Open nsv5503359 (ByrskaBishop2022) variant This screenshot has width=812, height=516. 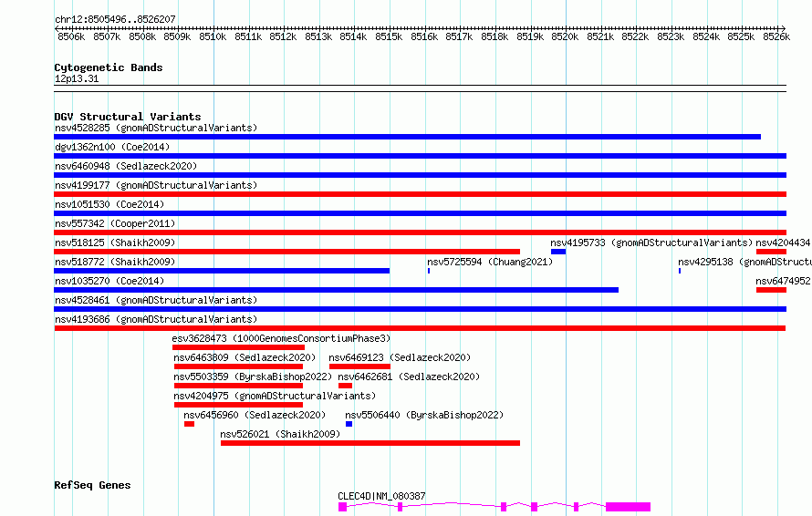click(253, 377)
